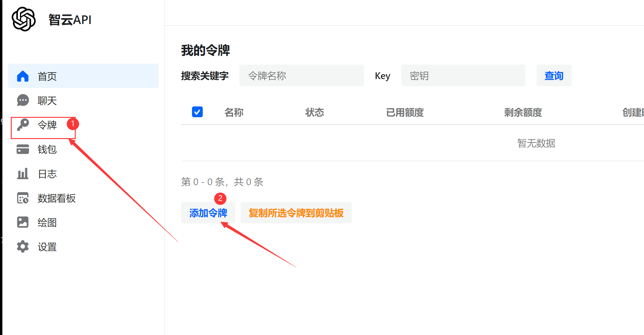Click the home icon beside 首页
The image size is (644, 335).
pyautogui.click(x=23, y=76)
